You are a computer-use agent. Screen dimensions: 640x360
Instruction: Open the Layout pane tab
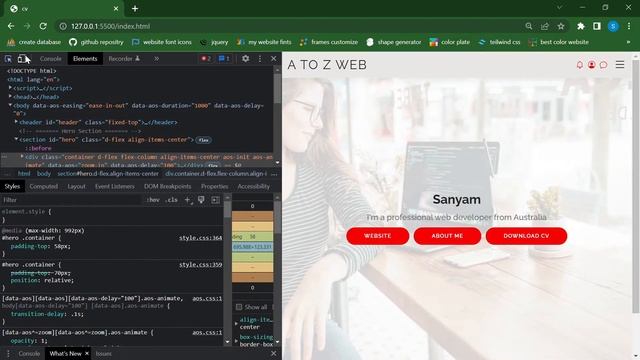76,186
